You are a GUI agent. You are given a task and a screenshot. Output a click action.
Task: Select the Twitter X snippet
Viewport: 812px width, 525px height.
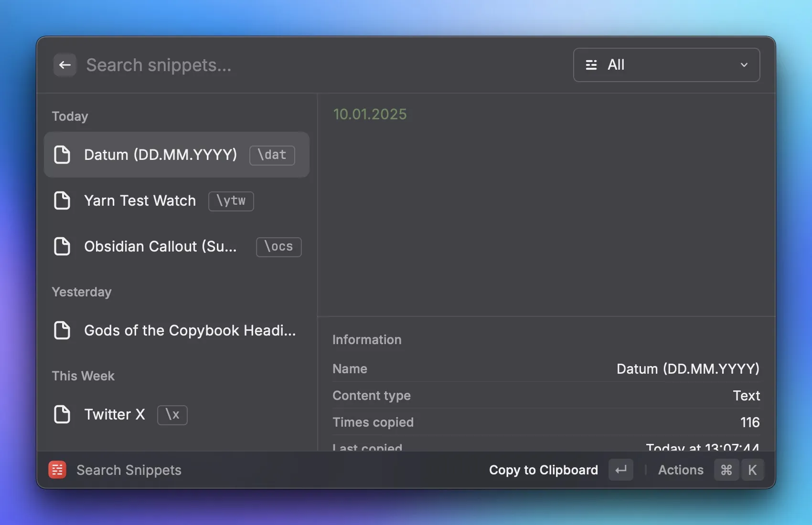click(115, 414)
